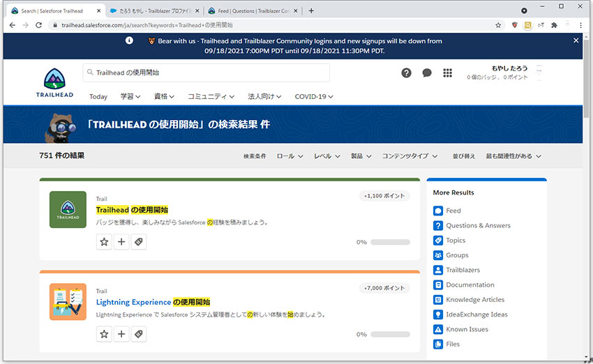Open the コンテンツタイプ filter dropdown
Image resolution: width=593 pixels, height=364 pixels.
point(410,156)
